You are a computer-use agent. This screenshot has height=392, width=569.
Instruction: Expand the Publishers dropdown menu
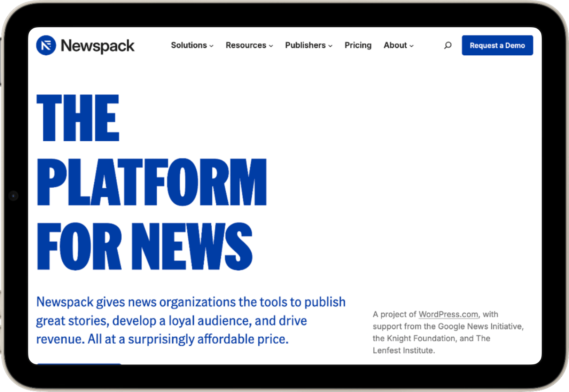point(309,45)
